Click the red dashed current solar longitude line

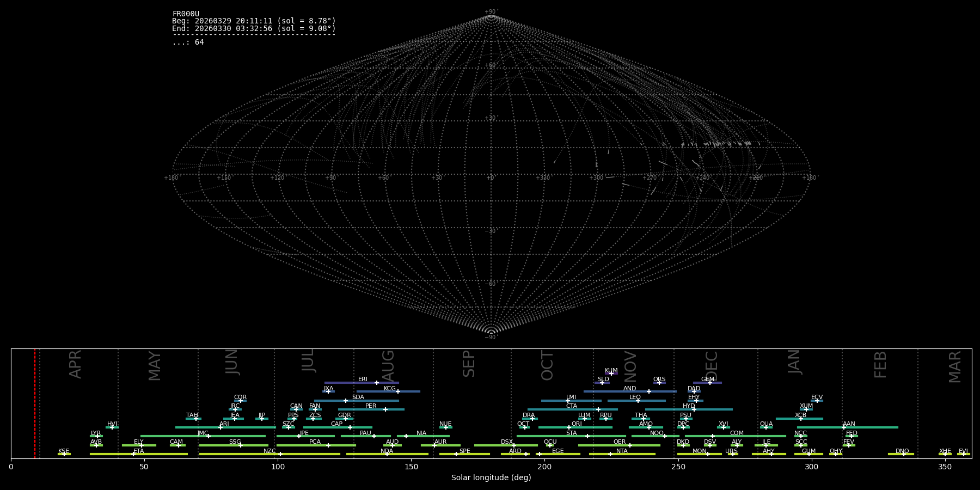pos(35,403)
